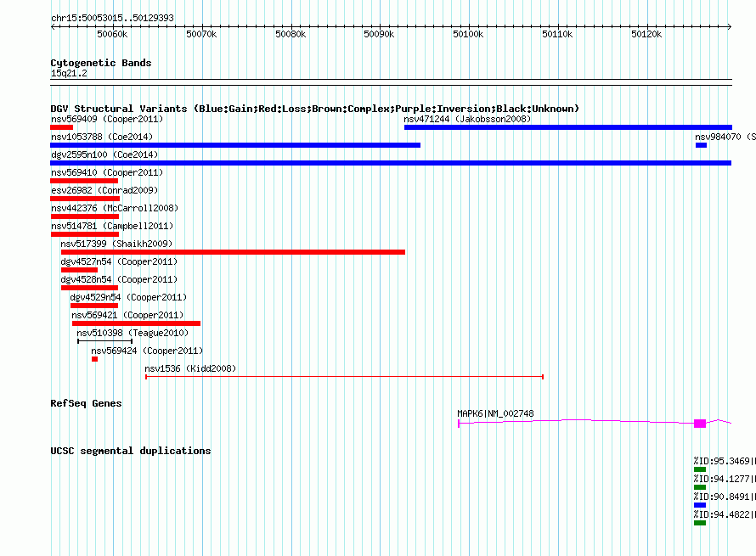Open the nsv471244 (Jakobsson2008) variant label

click(x=467, y=119)
